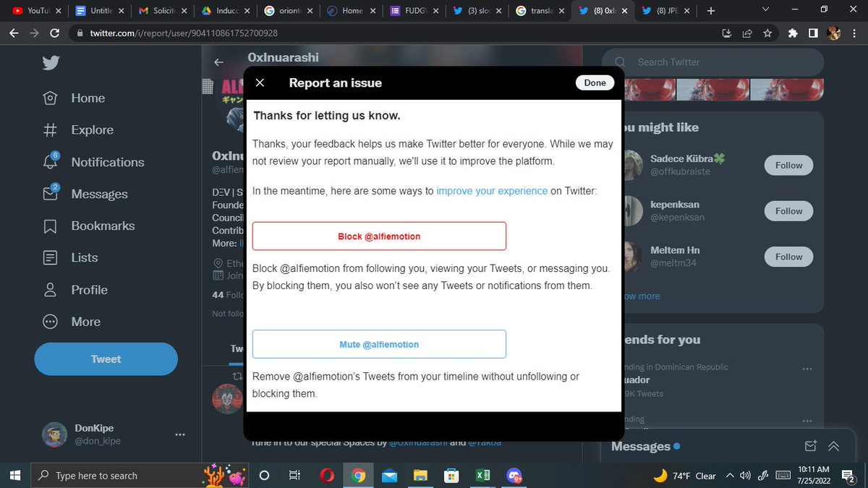
Task: Open Messages in the sidebar
Action: pyautogui.click(x=85, y=194)
